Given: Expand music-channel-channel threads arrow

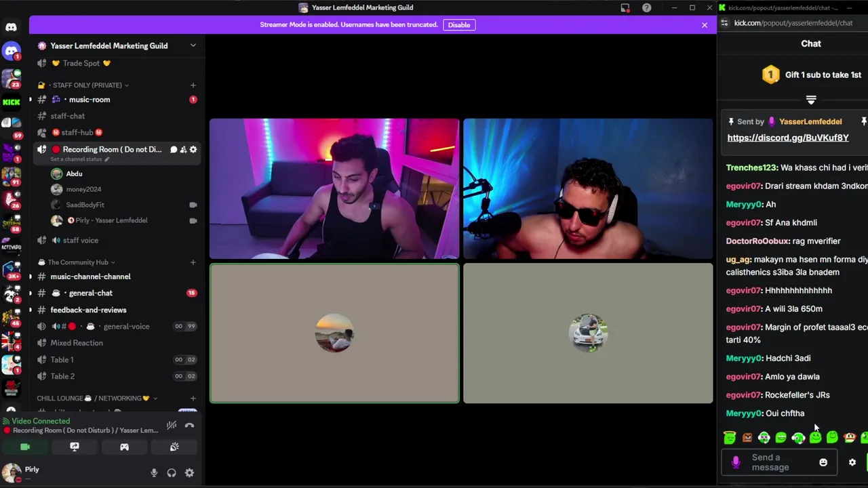Looking at the screenshot, I should 30,277.
